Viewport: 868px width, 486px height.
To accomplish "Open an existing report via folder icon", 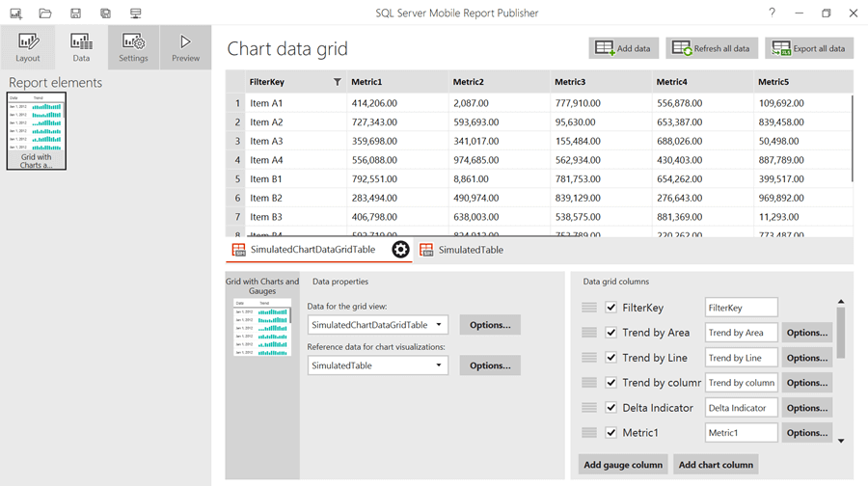I will (x=45, y=13).
